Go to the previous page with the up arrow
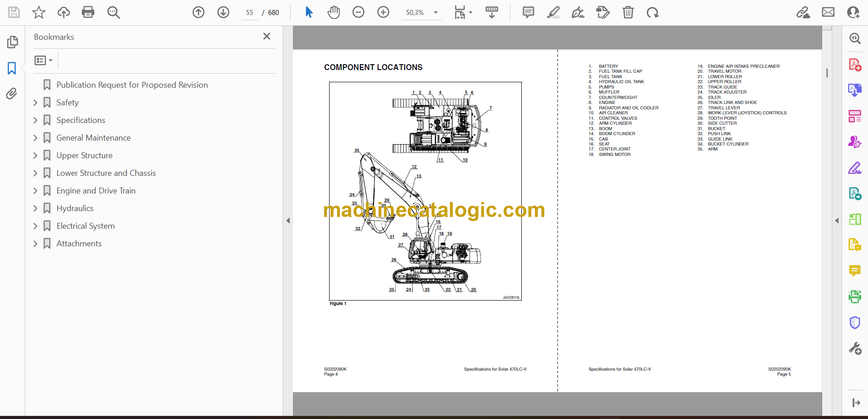This screenshot has width=868, height=419. pyautogui.click(x=198, y=12)
